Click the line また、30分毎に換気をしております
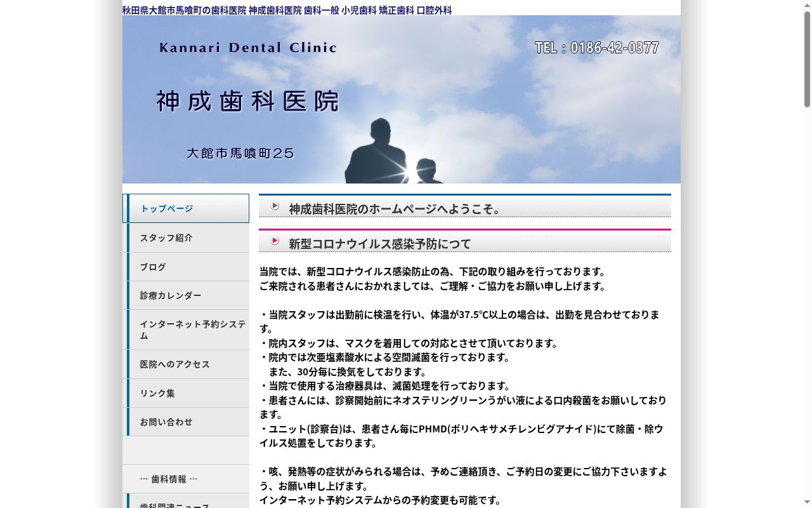This screenshot has height=508, width=812. click(348, 371)
